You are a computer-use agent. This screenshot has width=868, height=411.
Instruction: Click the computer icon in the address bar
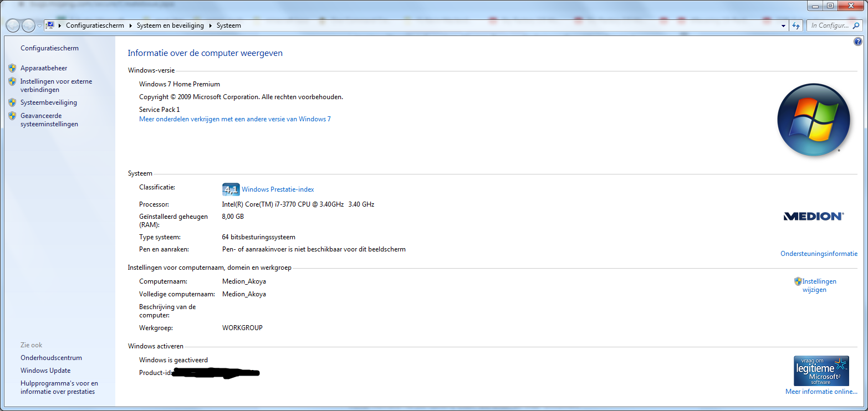(50, 25)
